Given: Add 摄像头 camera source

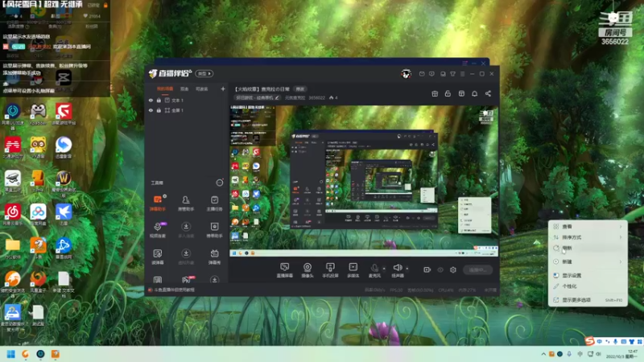Looking at the screenshot, I should coord(308,270).
